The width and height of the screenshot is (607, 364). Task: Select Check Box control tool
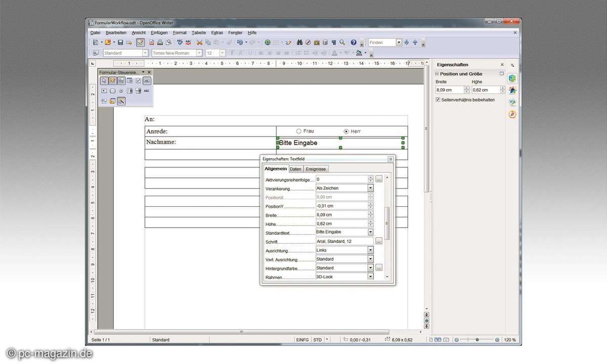tap(138, 80)
